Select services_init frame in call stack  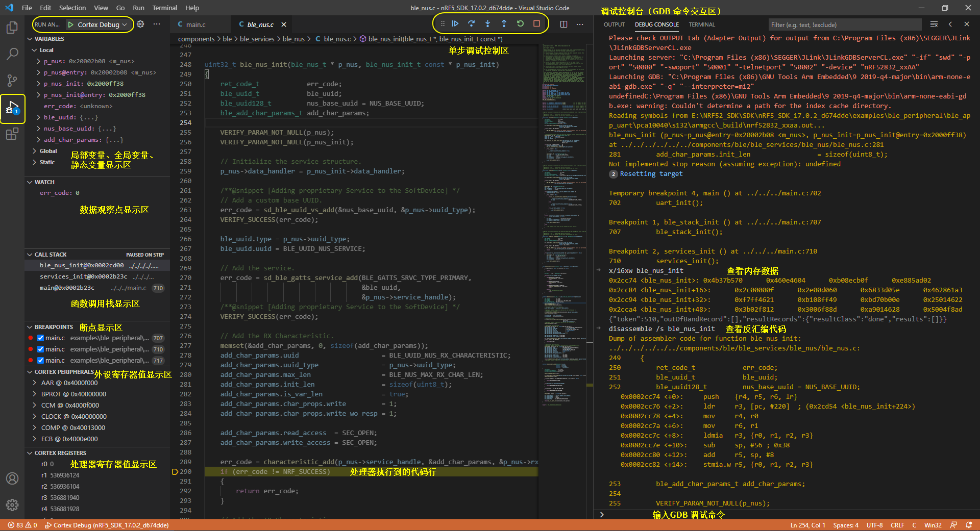pyautogui.click(x=84, y=276)
